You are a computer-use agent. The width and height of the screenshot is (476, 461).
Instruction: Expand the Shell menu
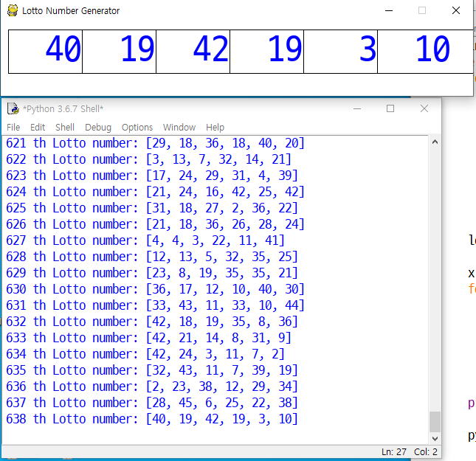pyautogui.click(x=65, y=127)
